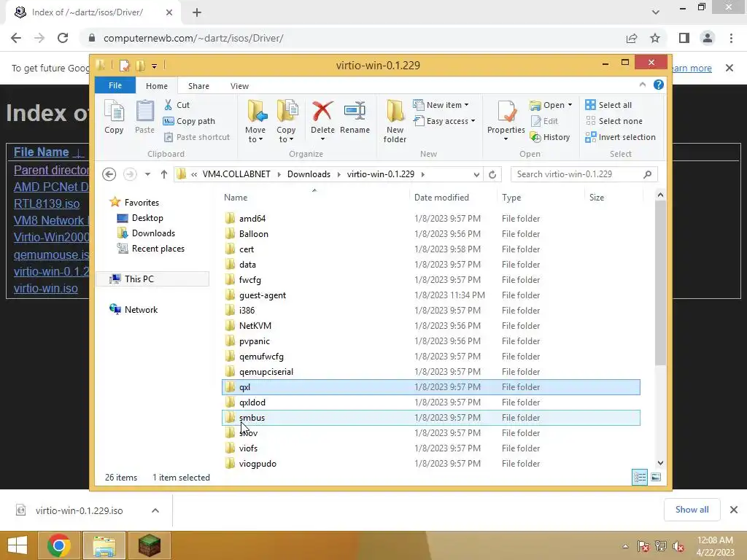Click Cut in the Clipboard group
The width and height of the screenshot is (747, 560).
(177, 105)
